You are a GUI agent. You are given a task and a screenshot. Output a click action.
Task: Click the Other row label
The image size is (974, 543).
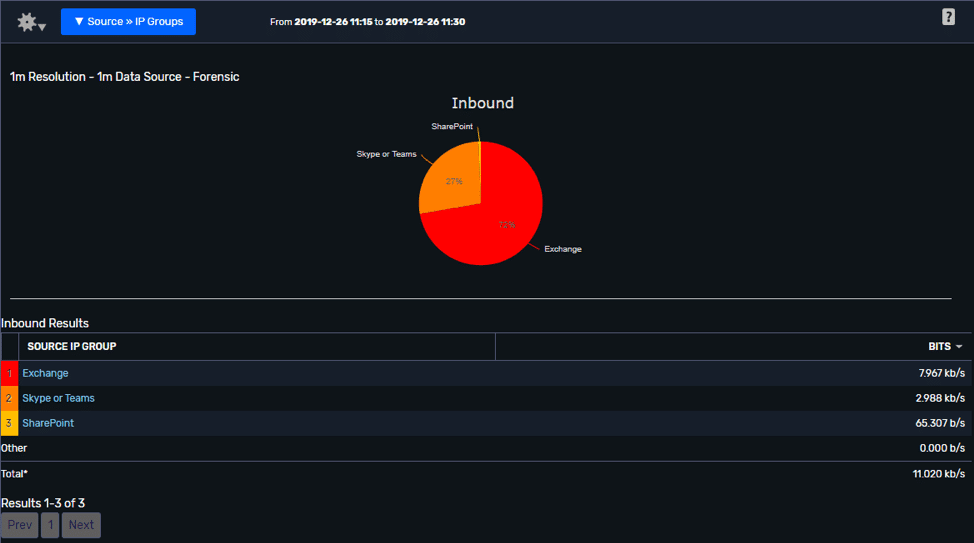14,448
